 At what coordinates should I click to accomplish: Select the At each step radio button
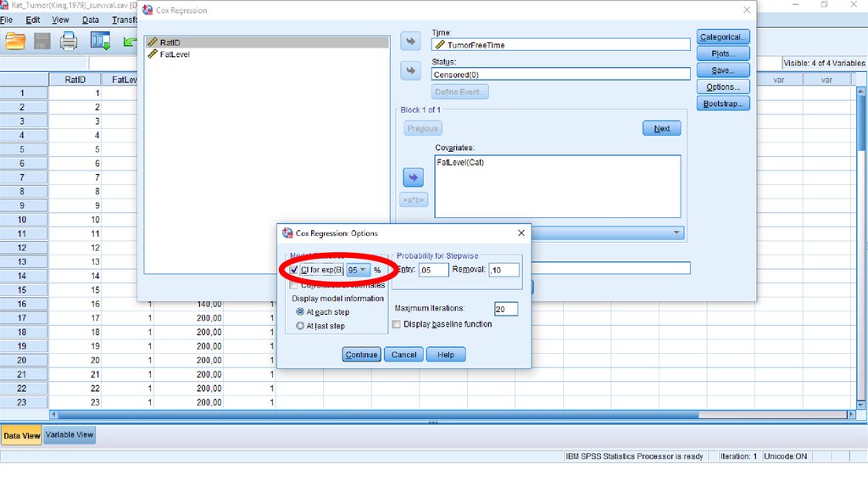[300, 312]
